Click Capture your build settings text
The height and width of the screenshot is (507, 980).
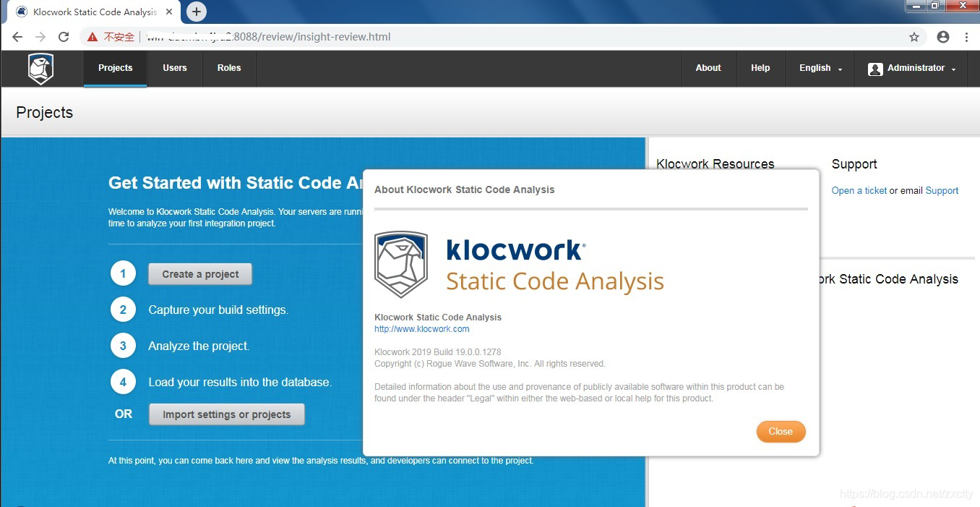[218, 310]
